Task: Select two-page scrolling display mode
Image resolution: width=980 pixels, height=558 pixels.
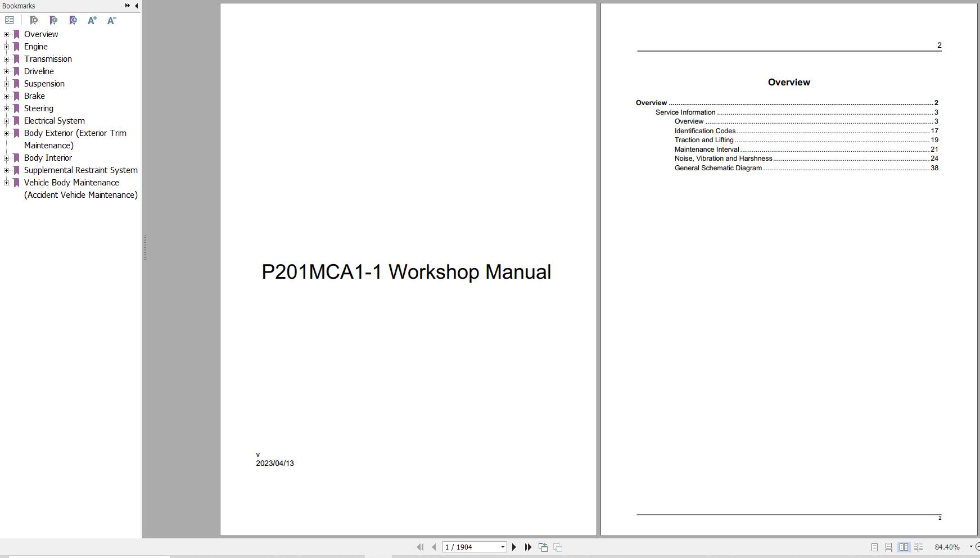Action: pos(918,546)
